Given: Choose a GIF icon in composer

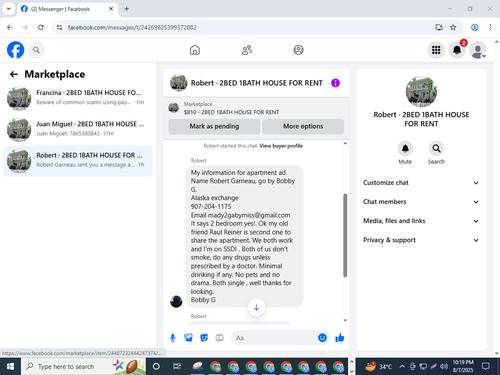Looking at the screenshot, I should click(219, 338).
